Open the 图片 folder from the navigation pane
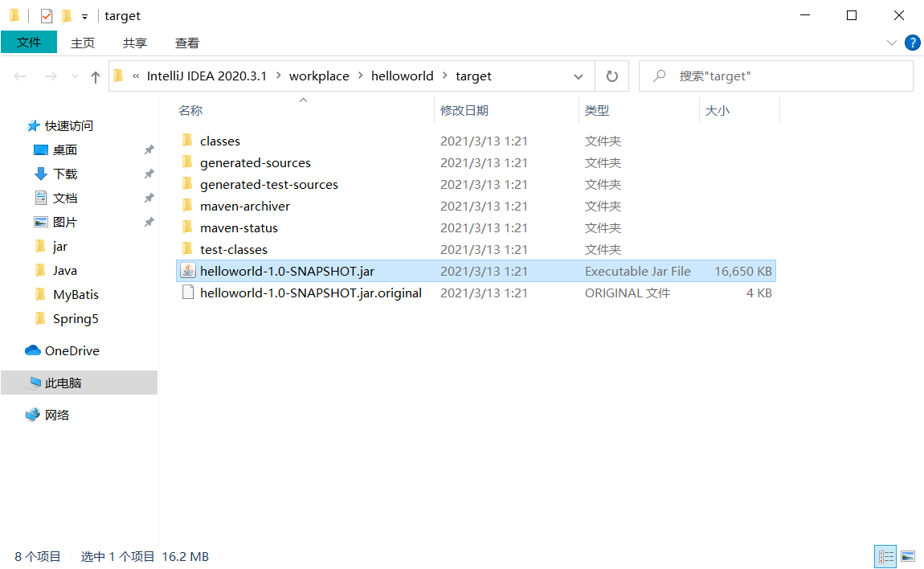 tap(64, 222)
